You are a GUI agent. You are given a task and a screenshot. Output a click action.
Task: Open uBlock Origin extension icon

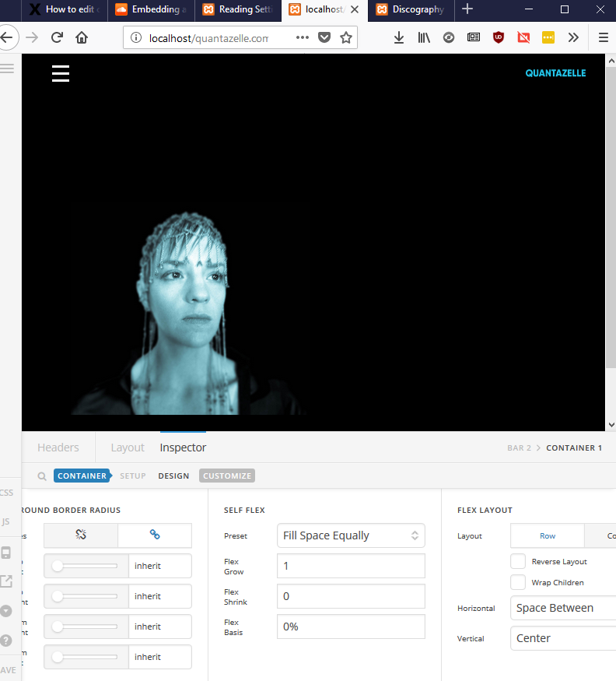pyautogui.click(x=499, y=37)
